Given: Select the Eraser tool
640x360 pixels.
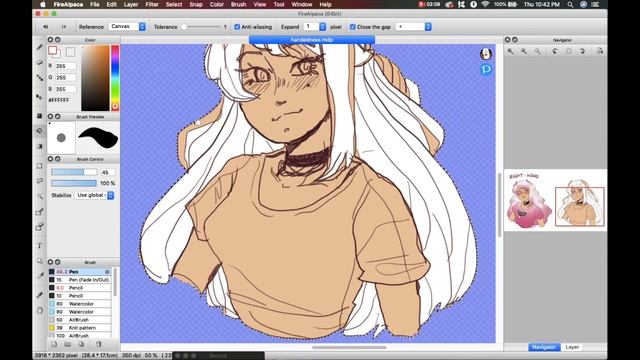Looking at the screenshot, I should (x=40, y=62).
